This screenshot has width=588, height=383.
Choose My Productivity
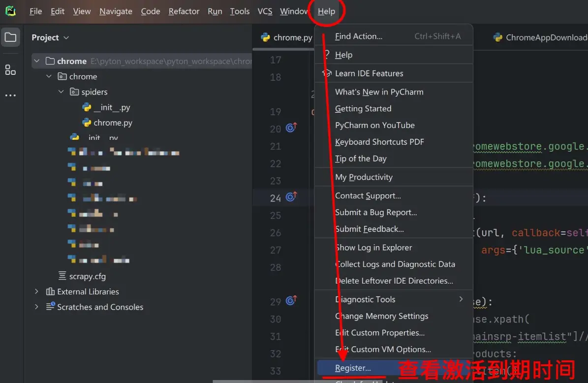coord(394,177)
